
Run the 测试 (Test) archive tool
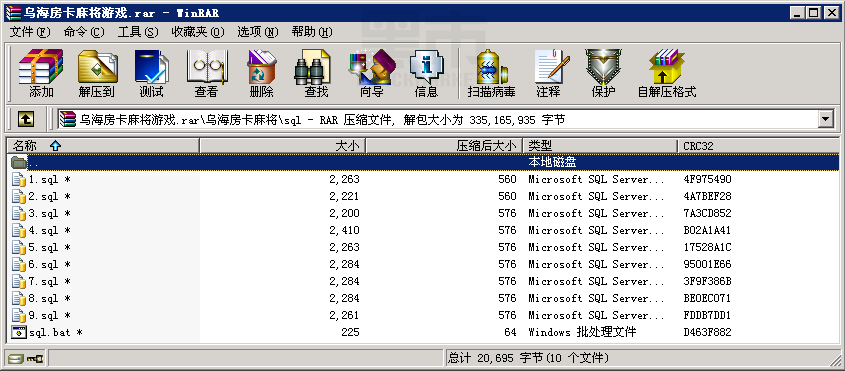[151, 73]
